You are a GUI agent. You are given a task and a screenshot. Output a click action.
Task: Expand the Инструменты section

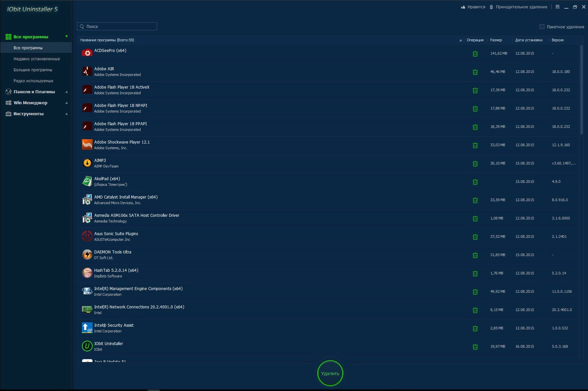pyautogui.click(x=67, y=114)
